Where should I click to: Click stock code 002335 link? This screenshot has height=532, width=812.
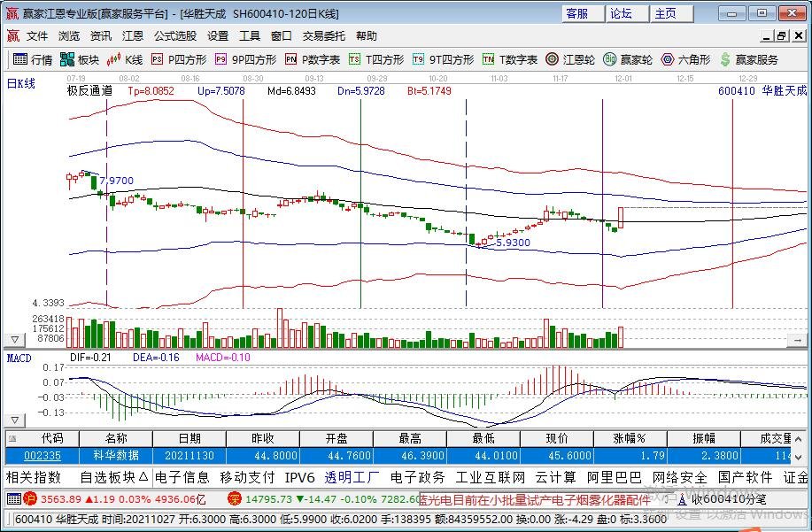[42, 456]
